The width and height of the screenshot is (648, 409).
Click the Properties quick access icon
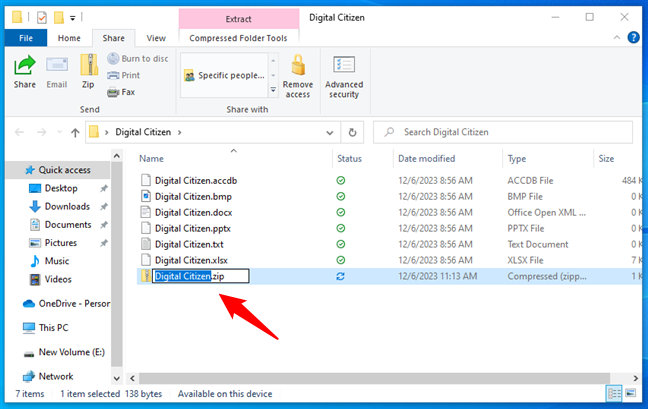[41, 17]
